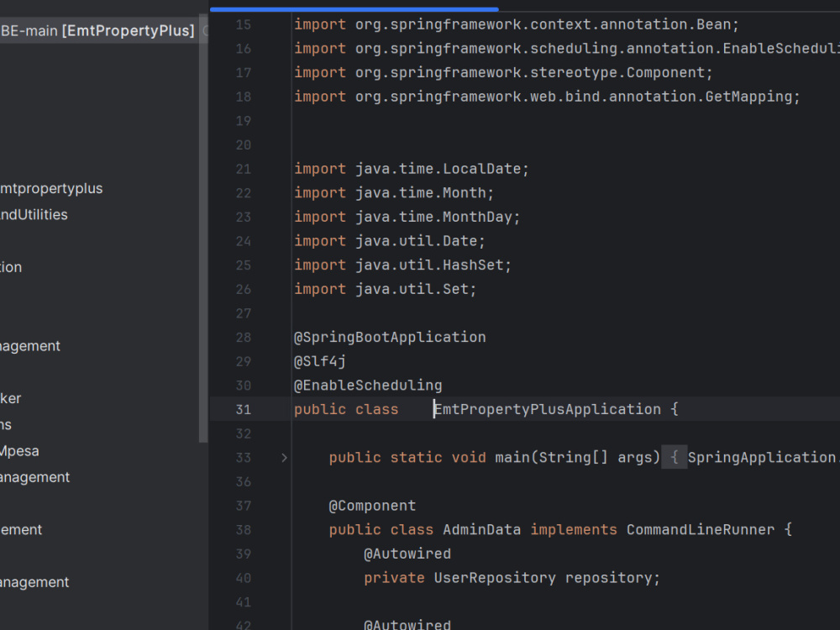This screenshot has height=630, width=840.
Task: Select the tree item ending in 'ndUtilities'
Action: tap(34, 215)
